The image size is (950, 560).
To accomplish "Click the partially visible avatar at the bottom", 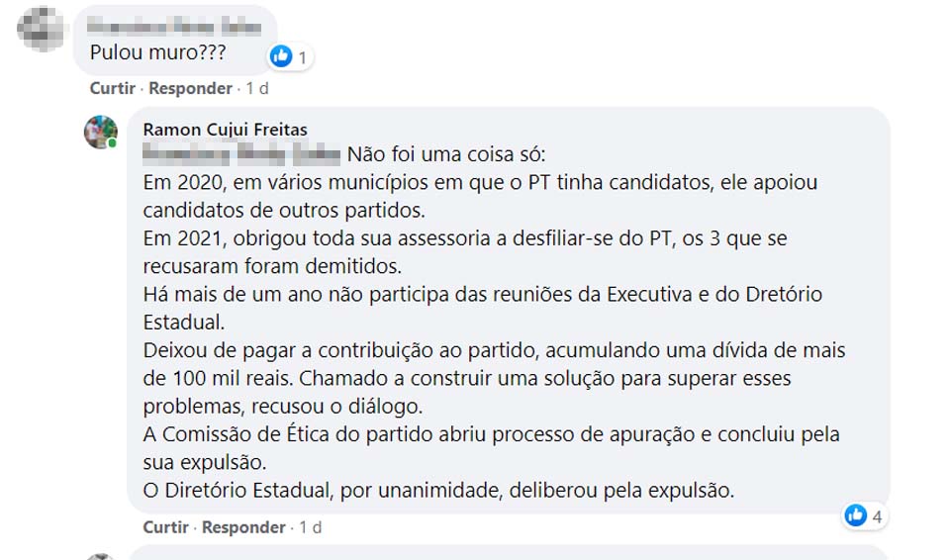I will click(101, 556).
